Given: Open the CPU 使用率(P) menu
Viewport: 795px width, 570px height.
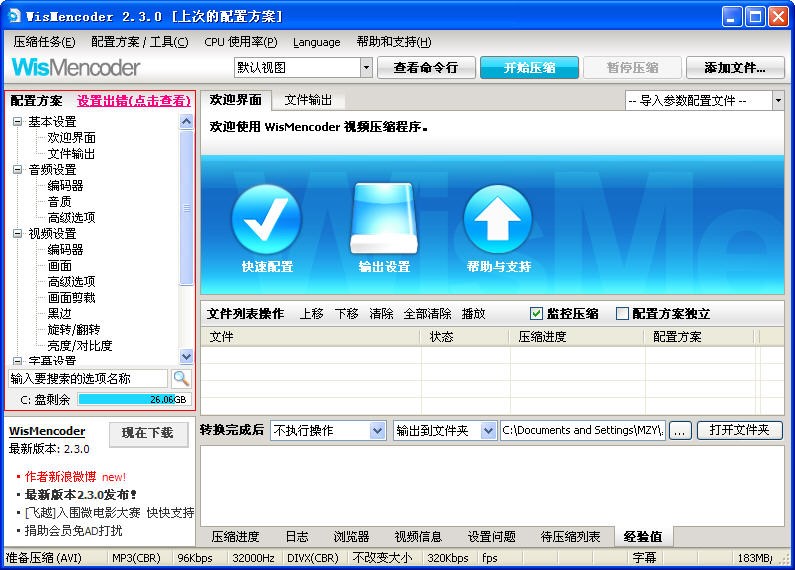Looking at the screenshot, I should coord(241,42).
